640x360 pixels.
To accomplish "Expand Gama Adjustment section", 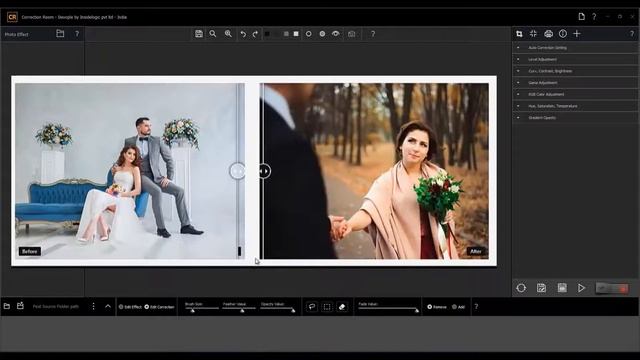I will (x=575, y=82).
